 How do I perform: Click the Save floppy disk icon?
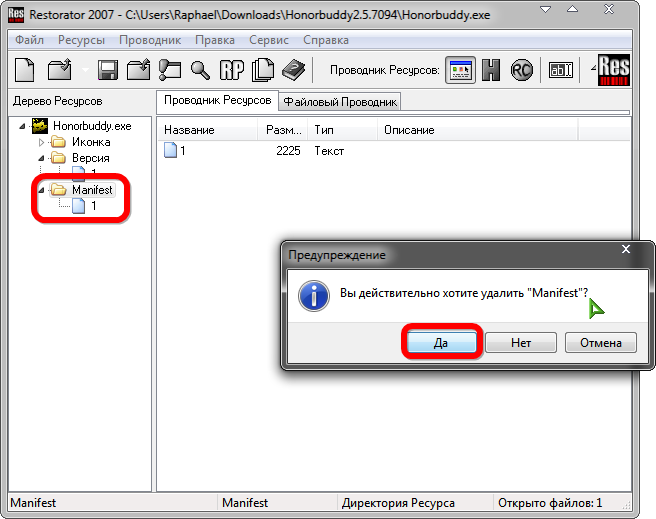pyautogui.click(x=108, y=70)
